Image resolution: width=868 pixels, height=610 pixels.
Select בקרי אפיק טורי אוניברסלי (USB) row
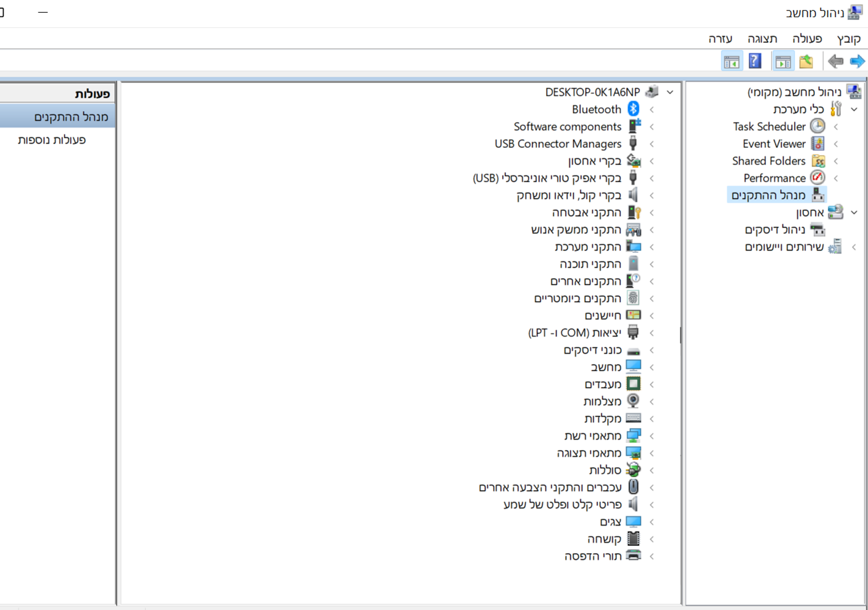(x=547, y=178)
